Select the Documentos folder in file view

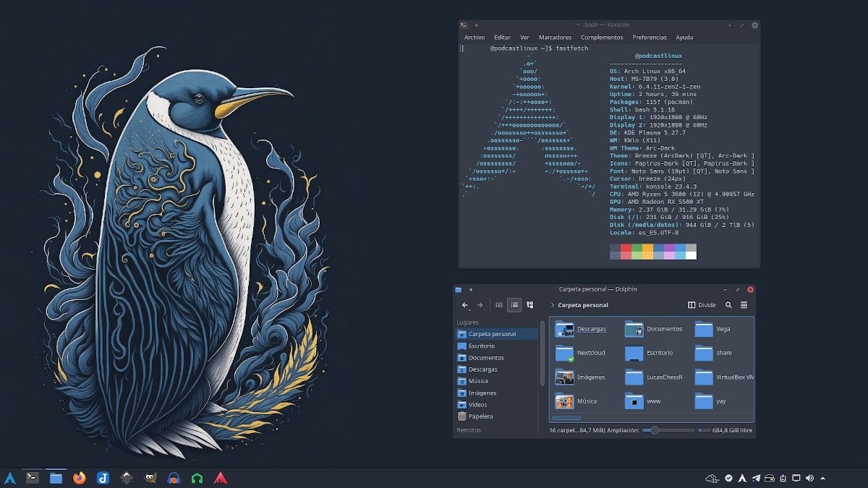click(654, 329)
